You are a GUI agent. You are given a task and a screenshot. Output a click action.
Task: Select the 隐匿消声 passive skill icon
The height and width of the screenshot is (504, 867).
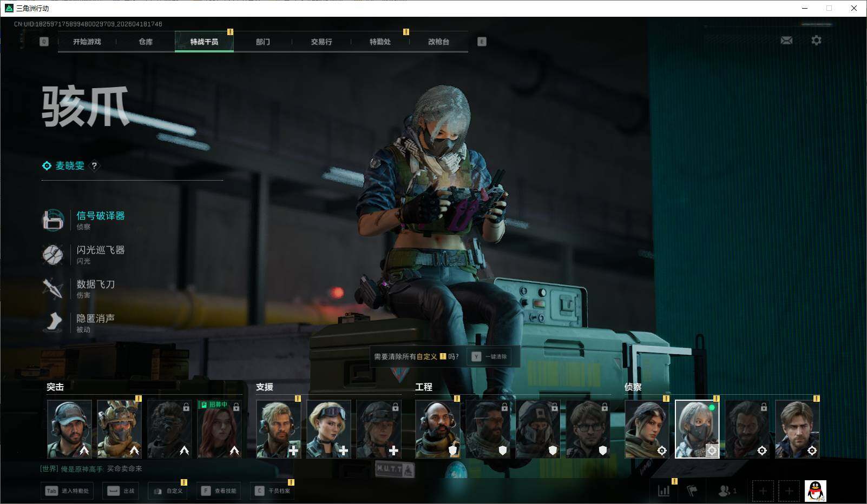tap(53, 322)
